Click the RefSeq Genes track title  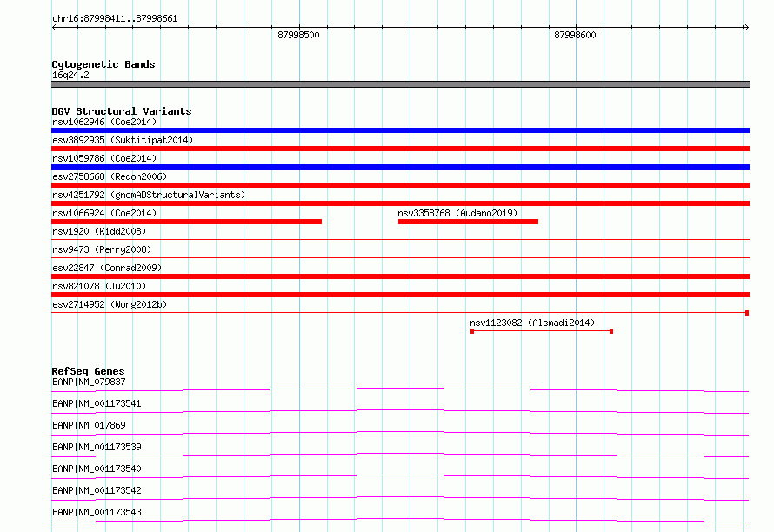click(x=88, y=371)
